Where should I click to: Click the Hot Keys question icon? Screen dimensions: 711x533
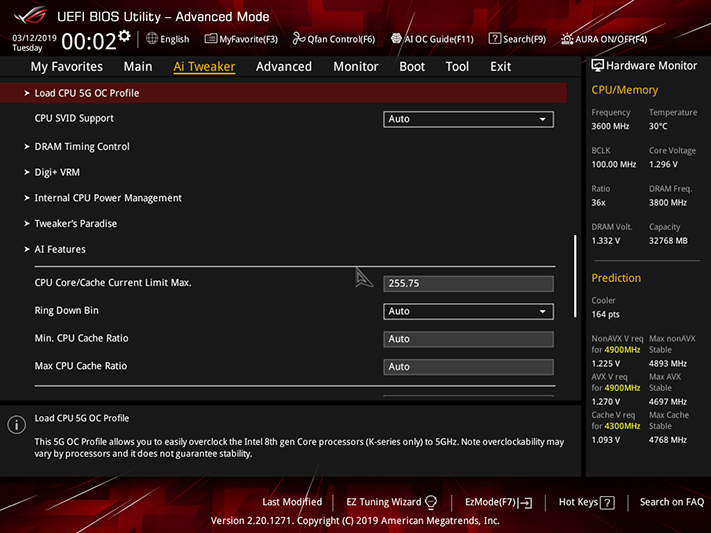(x=607, y=503)
